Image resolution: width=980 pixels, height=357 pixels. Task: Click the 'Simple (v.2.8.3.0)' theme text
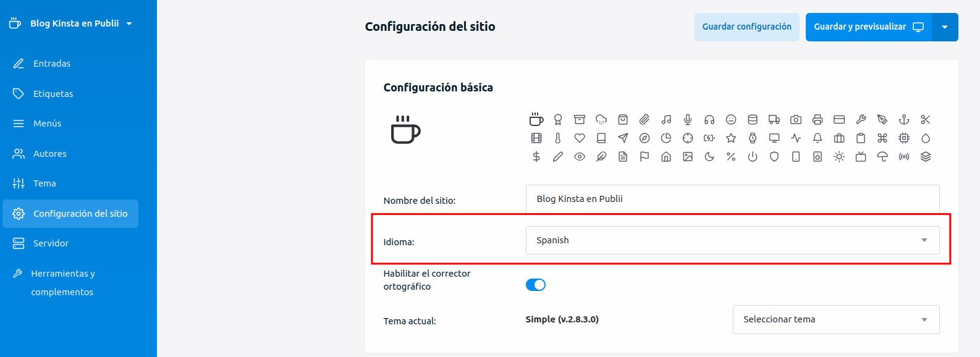tap(562, 319)
